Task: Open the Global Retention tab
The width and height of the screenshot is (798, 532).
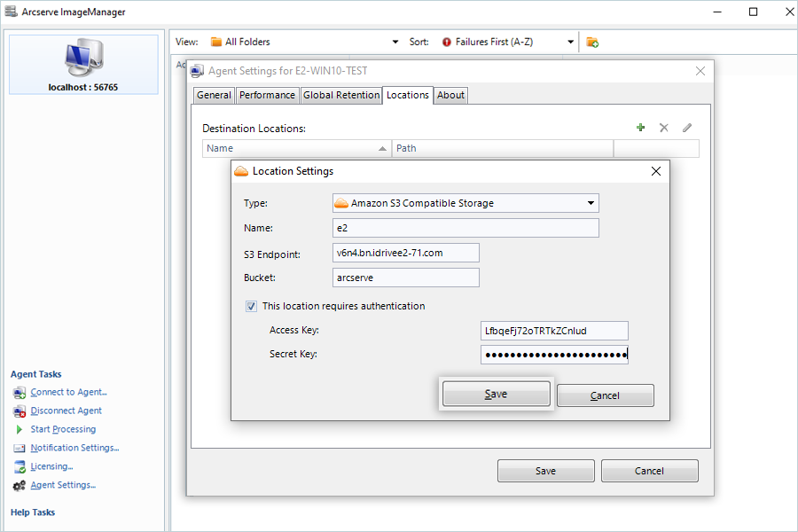Action: [341, 95]
